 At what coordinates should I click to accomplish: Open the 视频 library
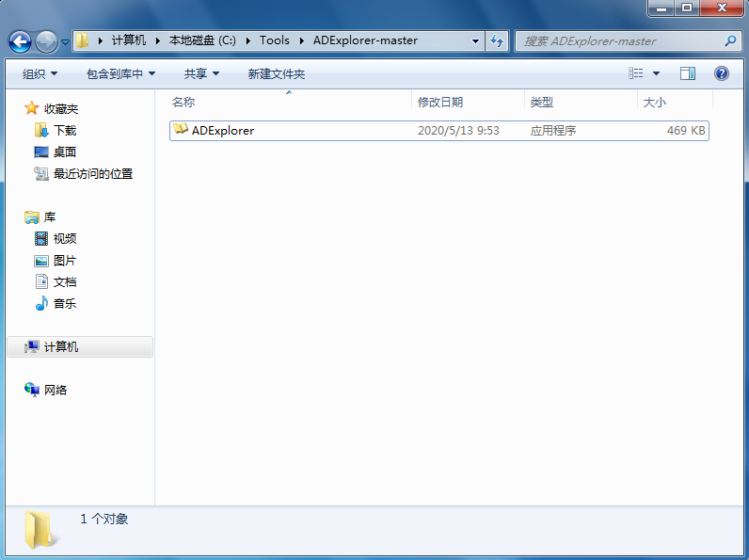point(65,239)
